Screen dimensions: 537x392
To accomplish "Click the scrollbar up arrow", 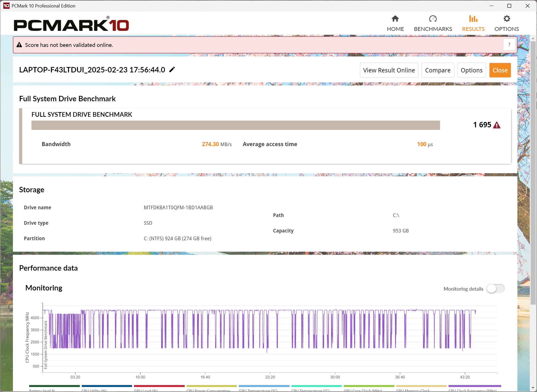I will 533,38.
